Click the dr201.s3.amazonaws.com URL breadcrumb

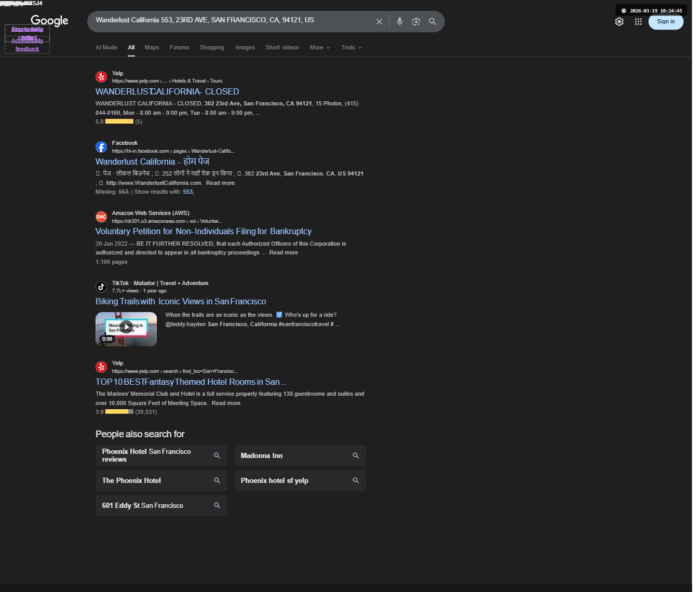click(x=167, y=221)
